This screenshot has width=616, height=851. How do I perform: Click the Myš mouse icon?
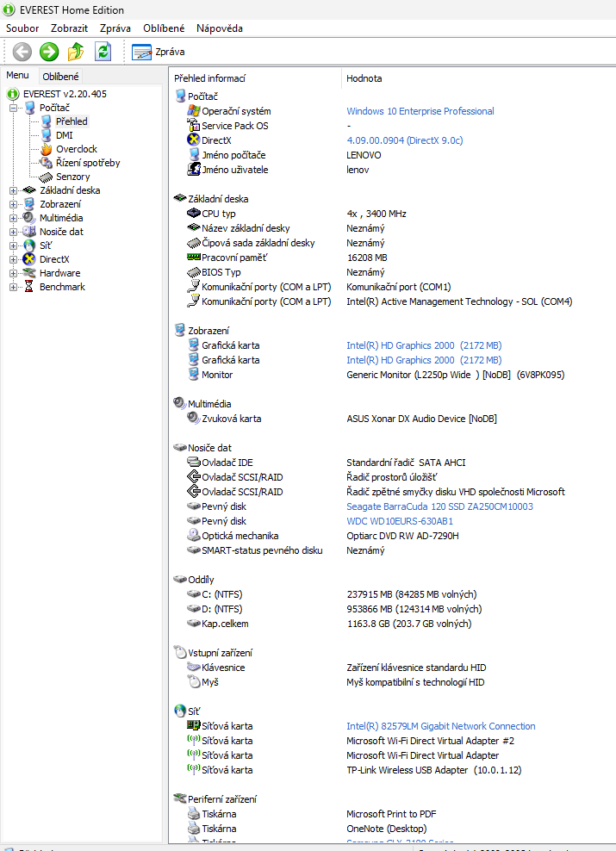point(194,681)
